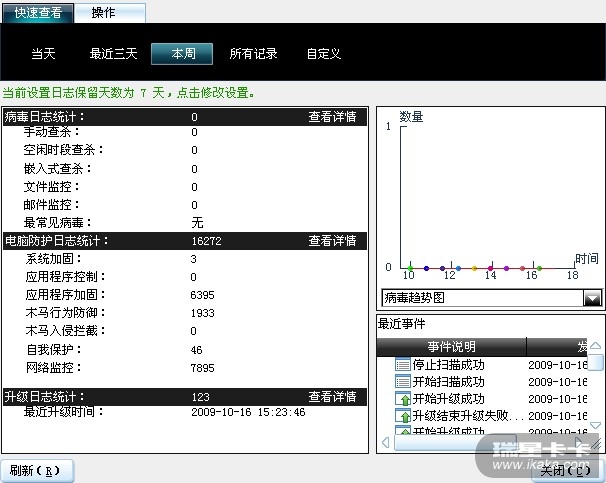Click the 事件说明 column header
Viewport: 606px width, 483px height.
451,347
